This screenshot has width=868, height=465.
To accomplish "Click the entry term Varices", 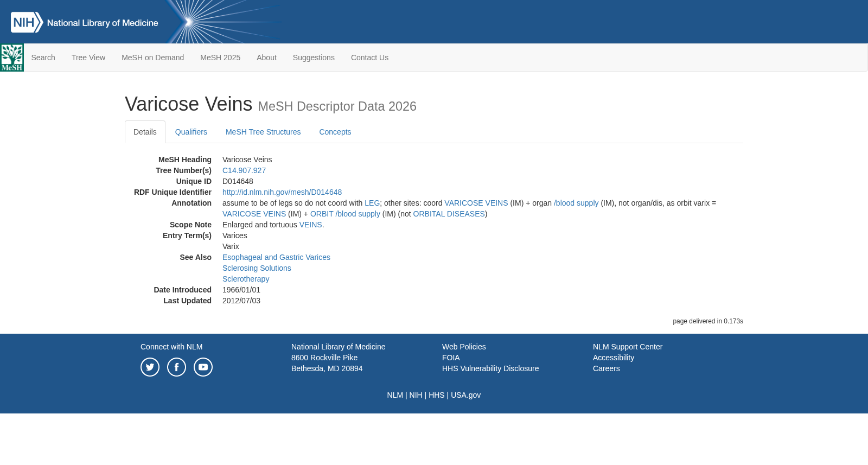I will [235, 235].
